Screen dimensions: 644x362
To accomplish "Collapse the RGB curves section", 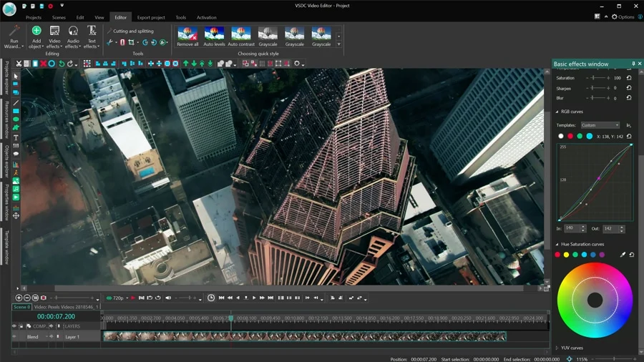I will [557, 112].
